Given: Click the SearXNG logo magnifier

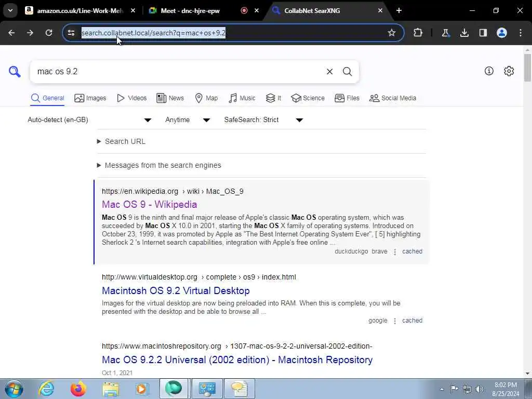Looking at the screenshot, I should [15, 72].
